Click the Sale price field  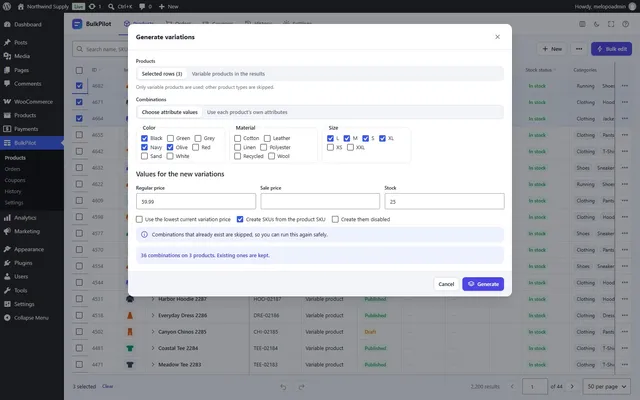(320, 202)
